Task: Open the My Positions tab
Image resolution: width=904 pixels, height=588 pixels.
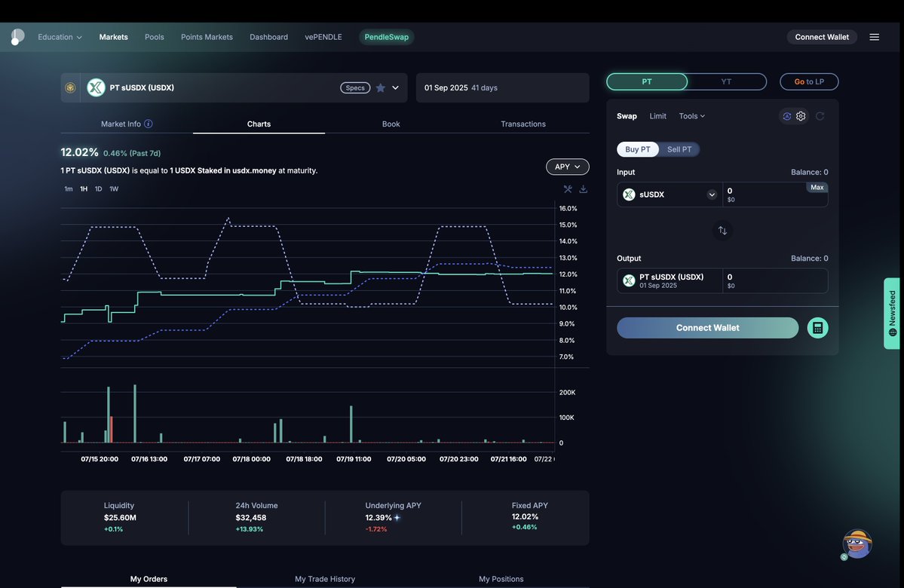Action: pos(501,579)
